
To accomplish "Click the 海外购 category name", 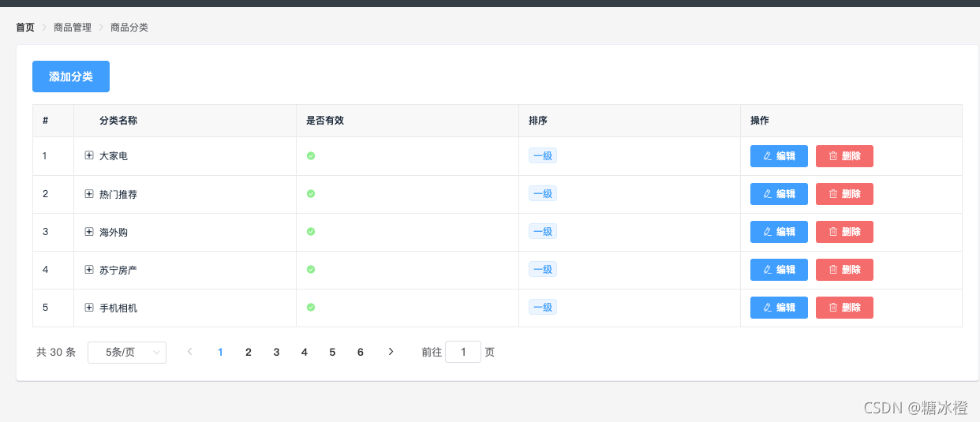I will pos(114,232).
